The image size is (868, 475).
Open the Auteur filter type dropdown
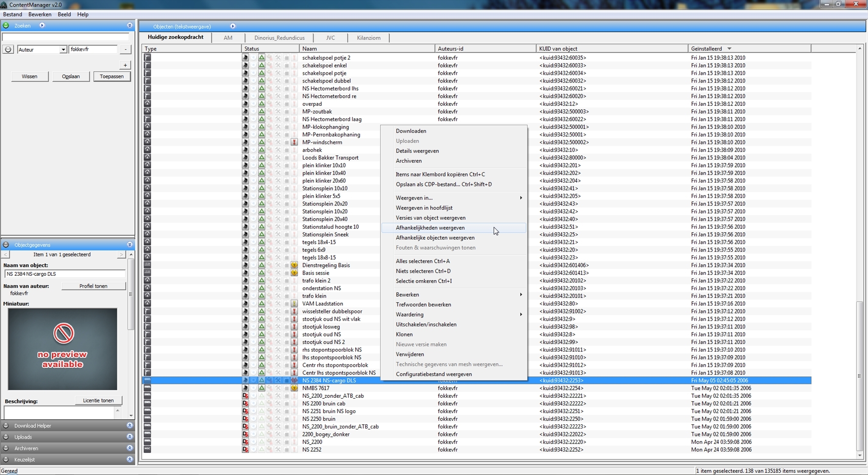click(63, 50)
